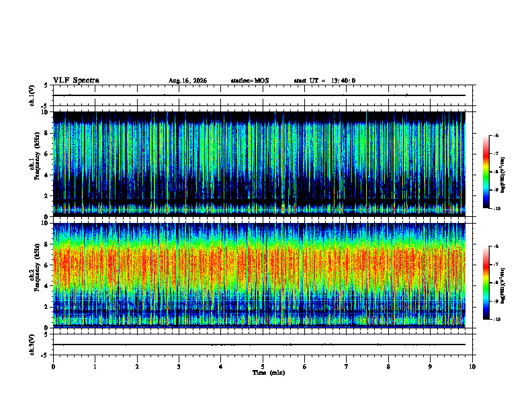Viewport: 532px width, 411px height.
Task: Click the "Time (min)" axis label
Action: point(269,373)
